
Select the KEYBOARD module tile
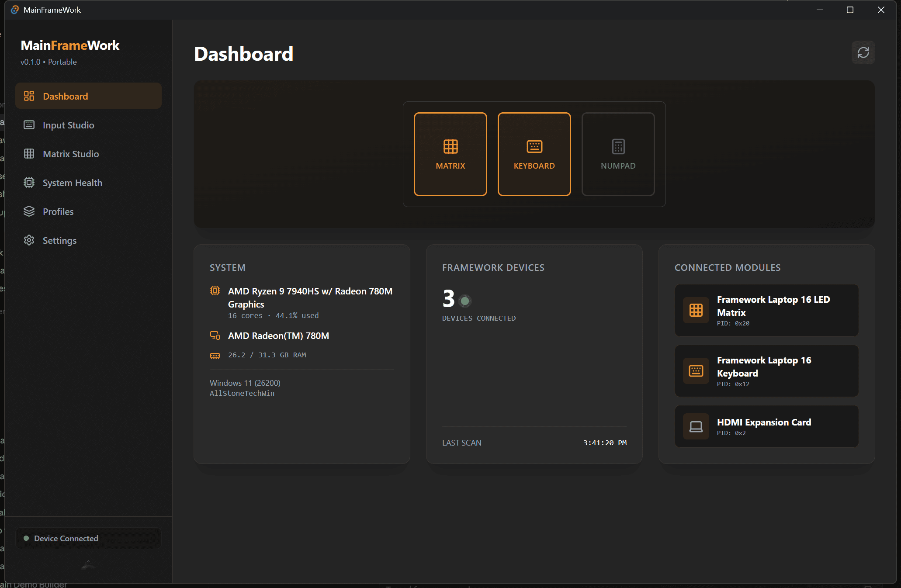534,154
